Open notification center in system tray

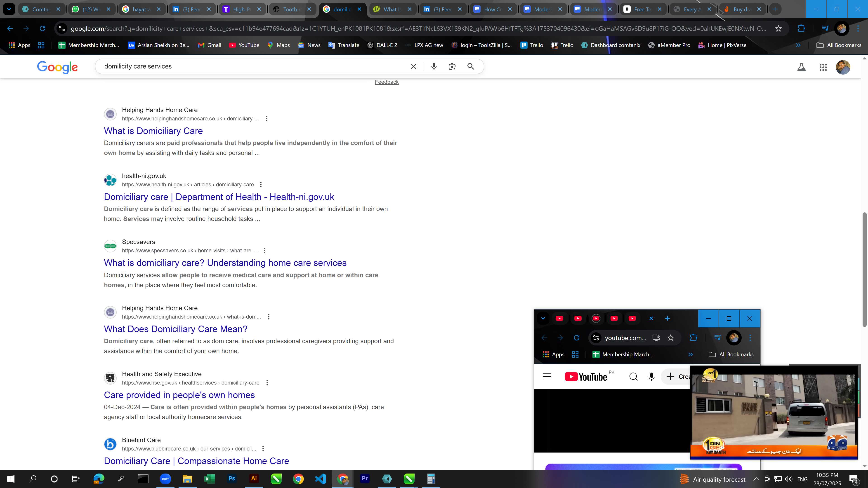coord(854,479)
